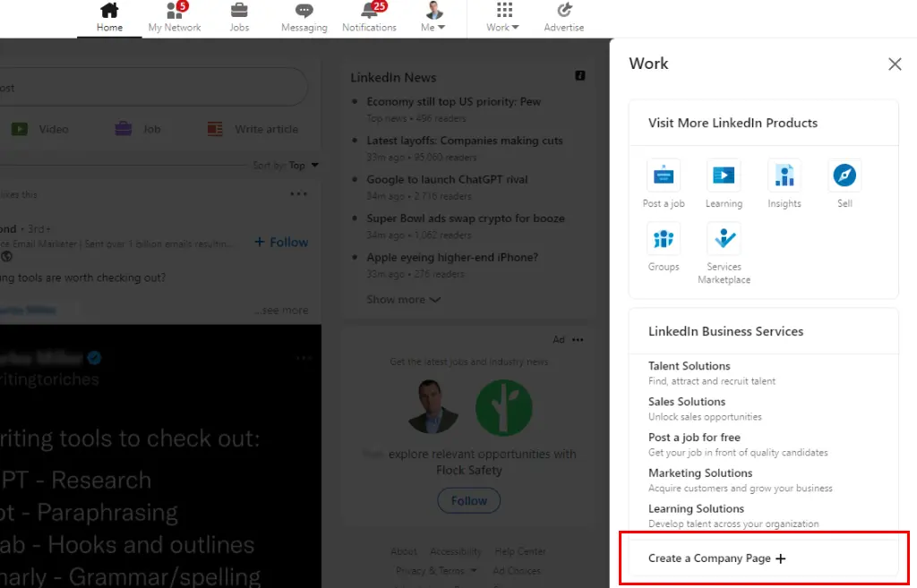Click Write article
The image size is (917, 588).
253,129
